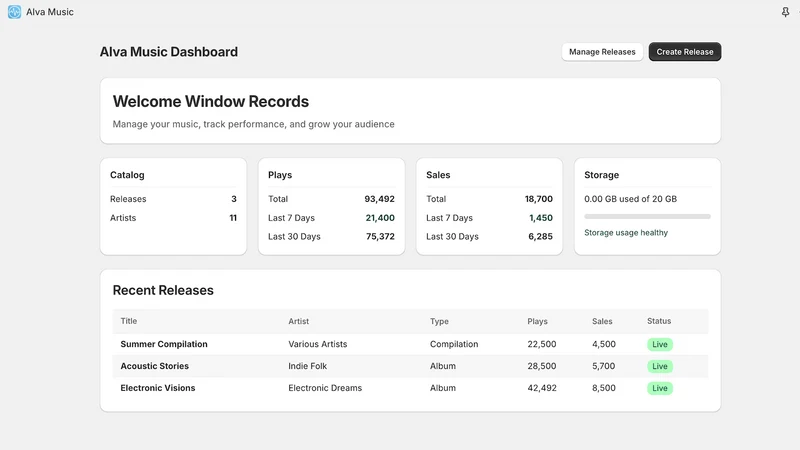Click the Type column header
Viewport: 800px width, 450px height.
pyautogui.click(x=439, y=321)
